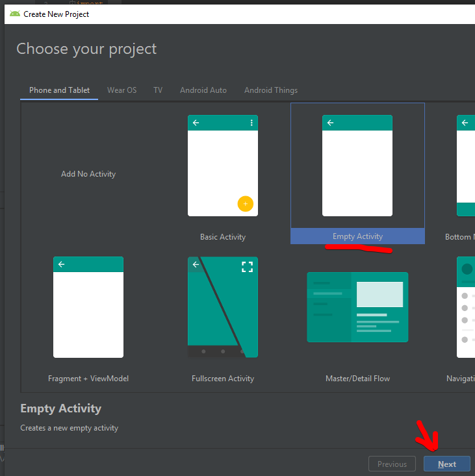The height and width of the screenshot is (476, 475).
Task: Select the Master/Detail Flow template
Action: pos(357,307)
